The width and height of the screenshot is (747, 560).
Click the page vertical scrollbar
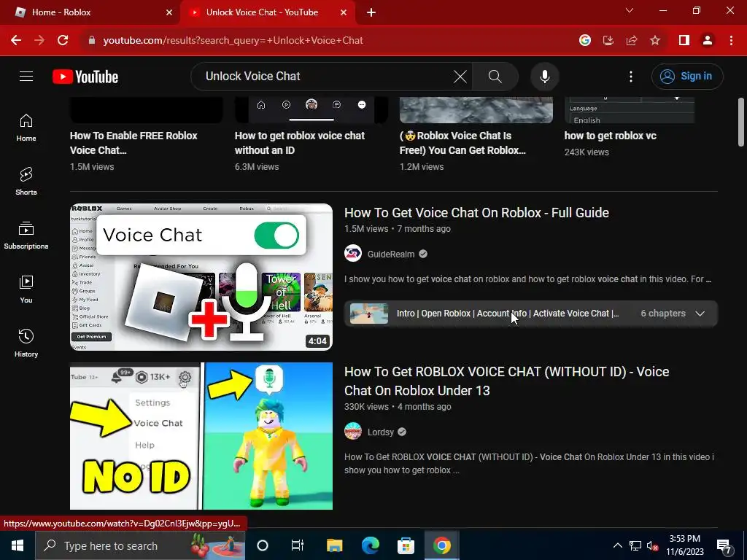pyautogui.click(x=741, y=122)
